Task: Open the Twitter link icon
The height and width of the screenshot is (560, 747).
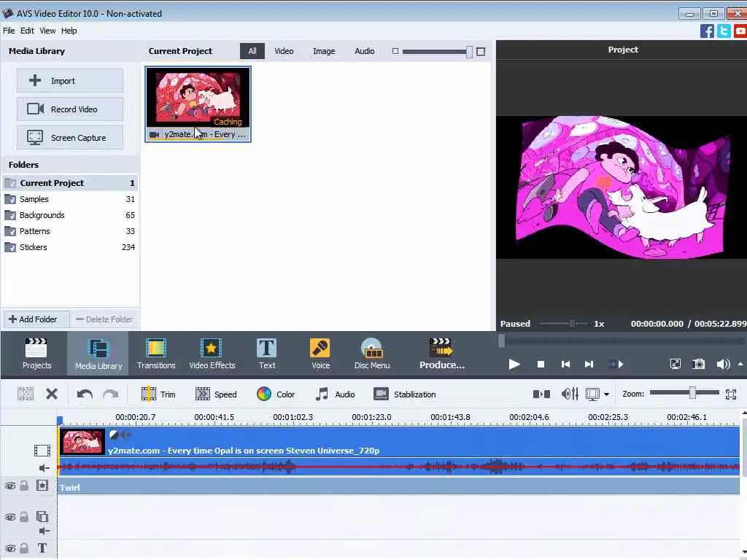Action: coord(724,31)
